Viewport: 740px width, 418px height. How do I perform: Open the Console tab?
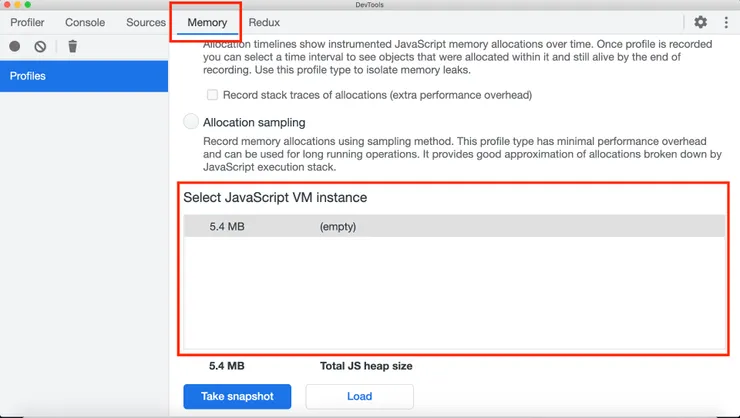[x=85, y=22]
